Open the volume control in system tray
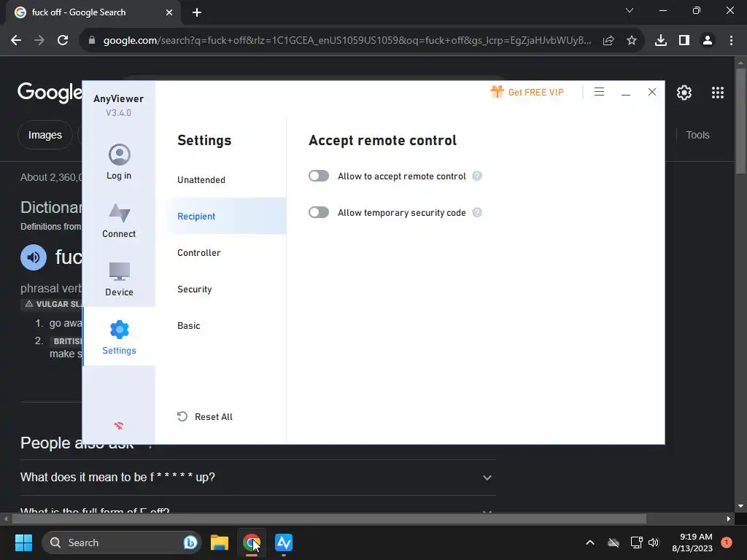 point(654,542)
